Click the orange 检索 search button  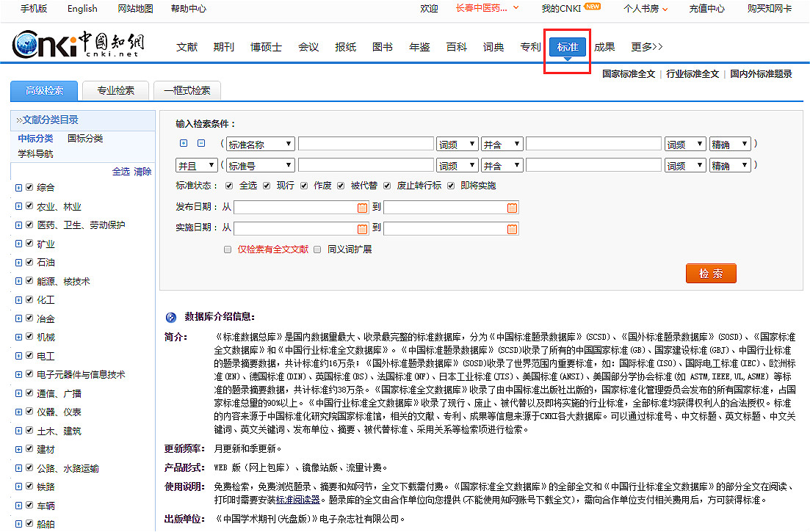(x=711, y=274)
